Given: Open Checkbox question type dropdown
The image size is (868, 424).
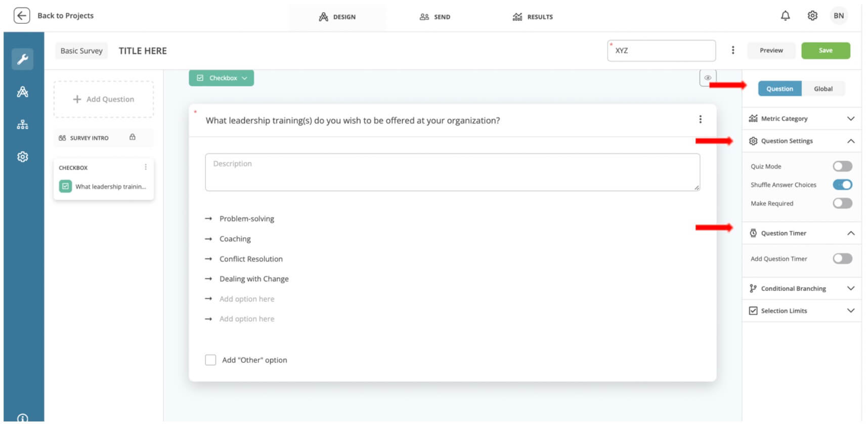Looking at the screenshot, I should click(222, 78).
